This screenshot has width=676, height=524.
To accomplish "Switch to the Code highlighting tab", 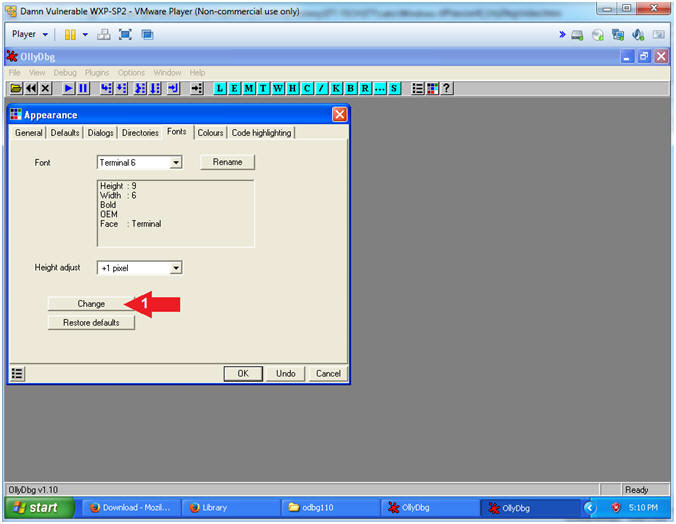I will 261,133.
